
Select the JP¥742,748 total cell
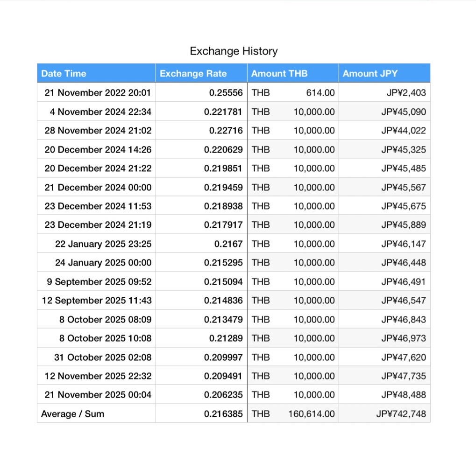384,413
